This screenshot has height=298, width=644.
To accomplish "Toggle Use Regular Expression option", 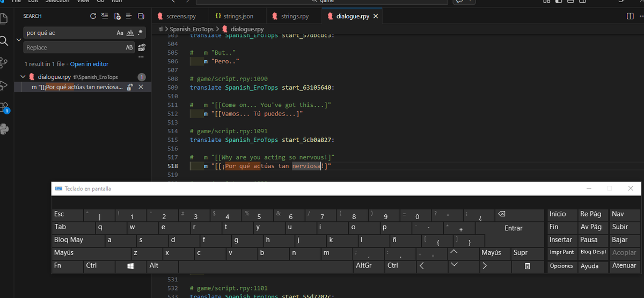I will (140, 33).
